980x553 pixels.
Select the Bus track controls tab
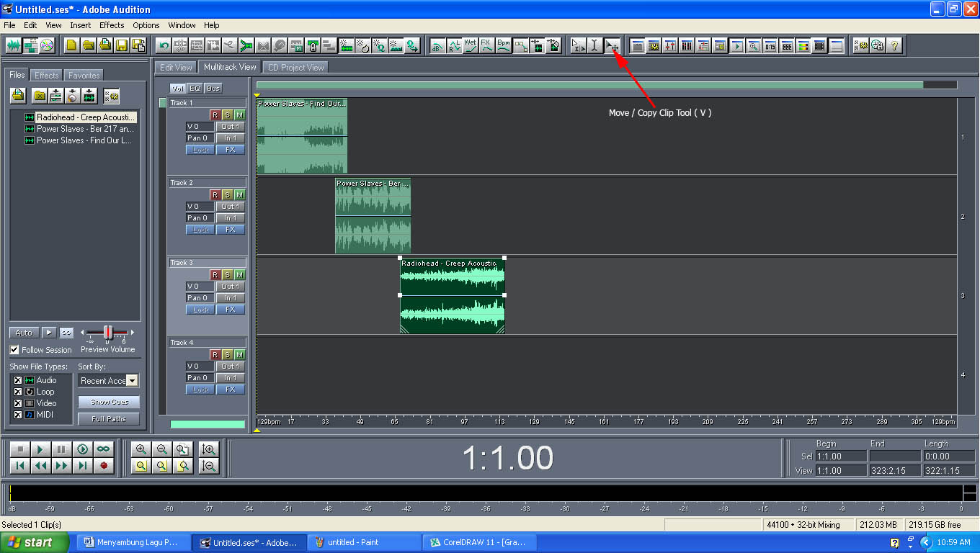(x=213, y=89)
